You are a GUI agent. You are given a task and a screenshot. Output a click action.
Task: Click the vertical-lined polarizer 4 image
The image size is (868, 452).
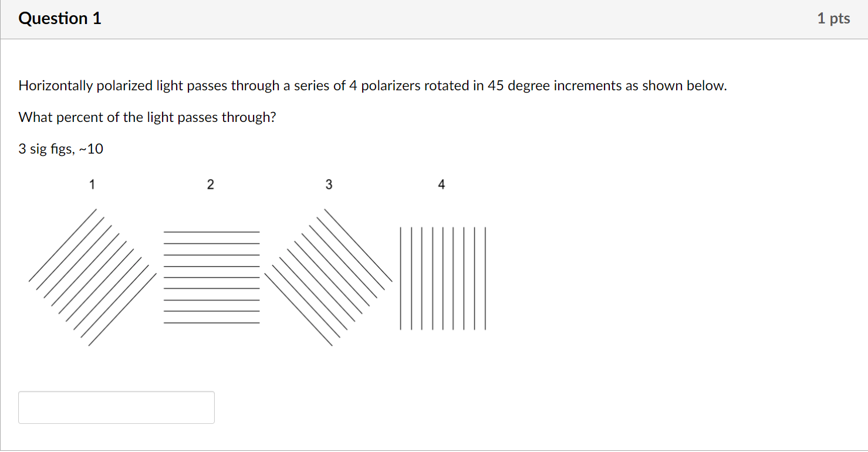(443, 278)
